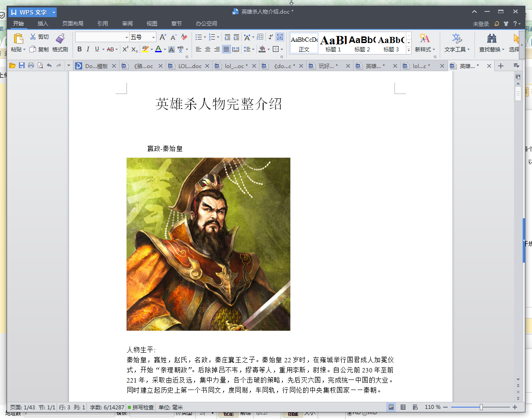Apply the 标题 2 heading style
The width and height of the screenshot is (532, 419).
[x=362, y=43]
